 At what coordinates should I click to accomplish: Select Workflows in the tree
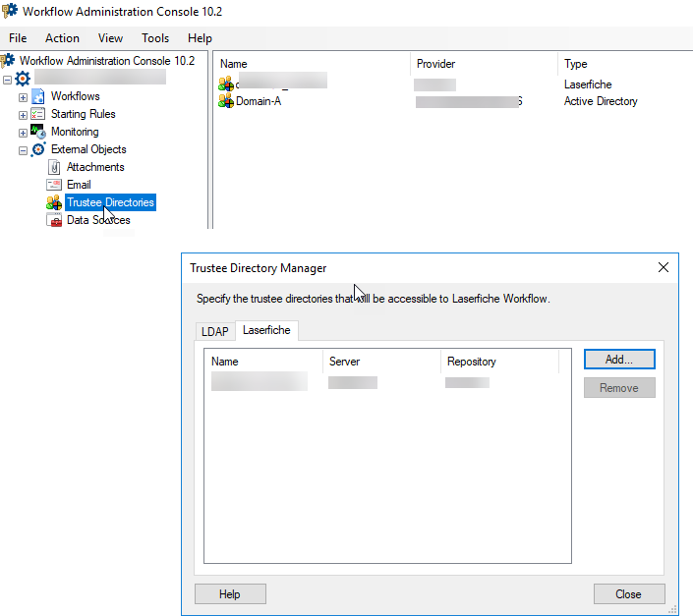point(76,96)
